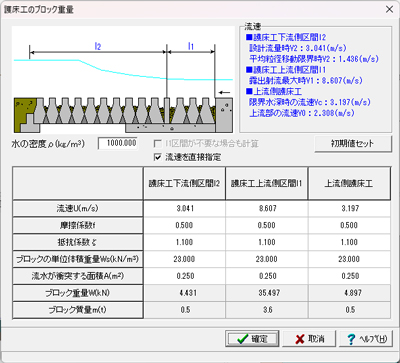Click column header 上流側護床工
Image resolution: width=400 pixels, height=363 pixels.
point(349,184)
